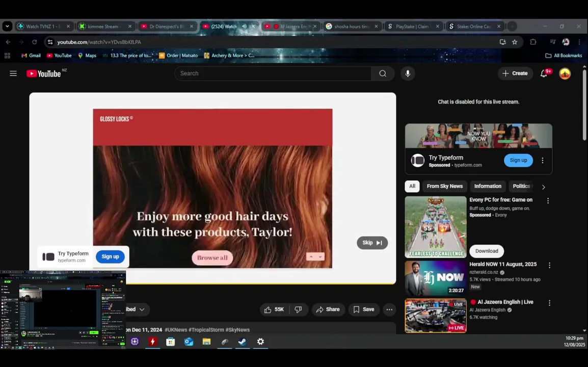Click Sign up in sidebar Typeform ad
Image resolution: width=588 pixels, height=367 pixels.
click(518, 160)
